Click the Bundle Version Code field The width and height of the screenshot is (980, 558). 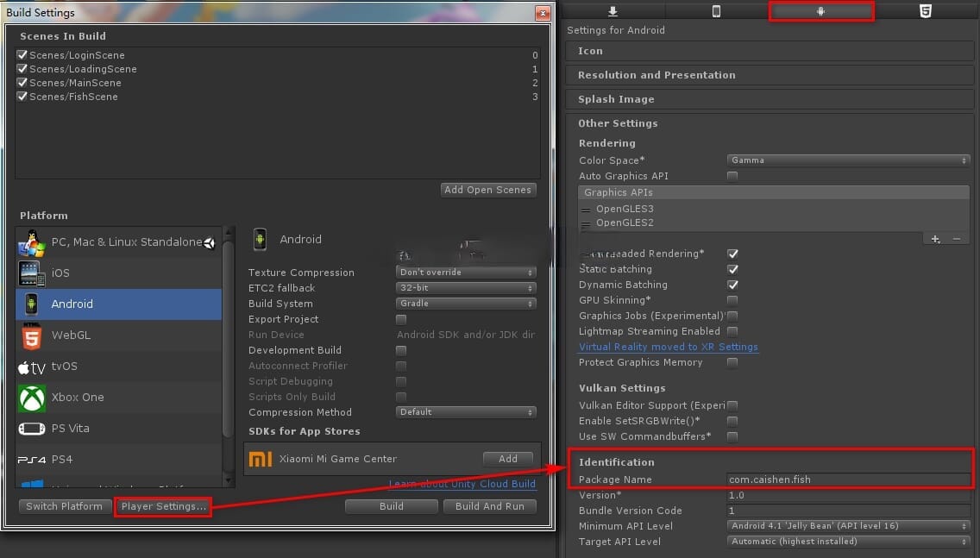coord(848,511)
